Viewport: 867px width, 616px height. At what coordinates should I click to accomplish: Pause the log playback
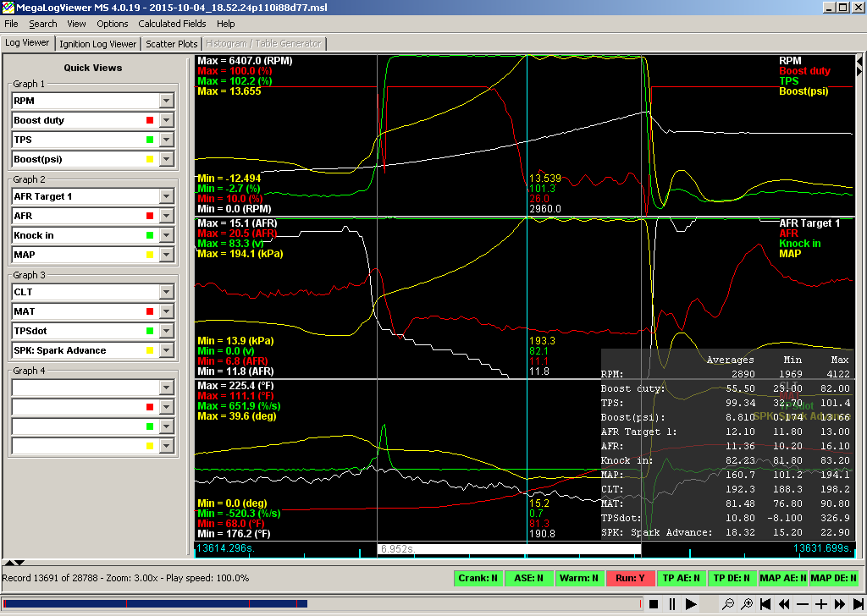pyautogui.click(x=672, y=604)
